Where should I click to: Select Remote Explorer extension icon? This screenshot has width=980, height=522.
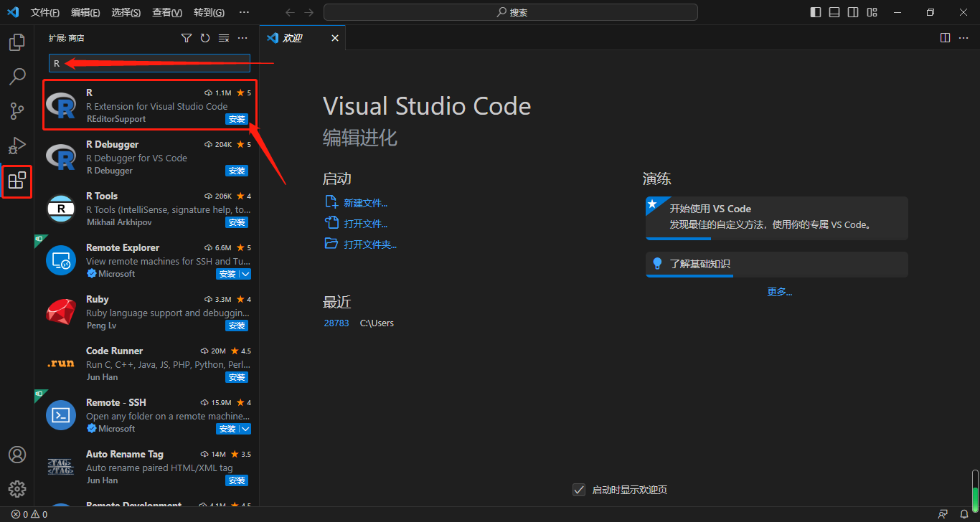coord(61,260)
